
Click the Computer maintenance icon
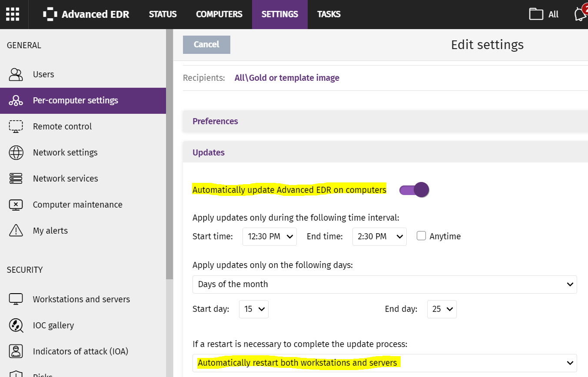[x=16, y=205]
